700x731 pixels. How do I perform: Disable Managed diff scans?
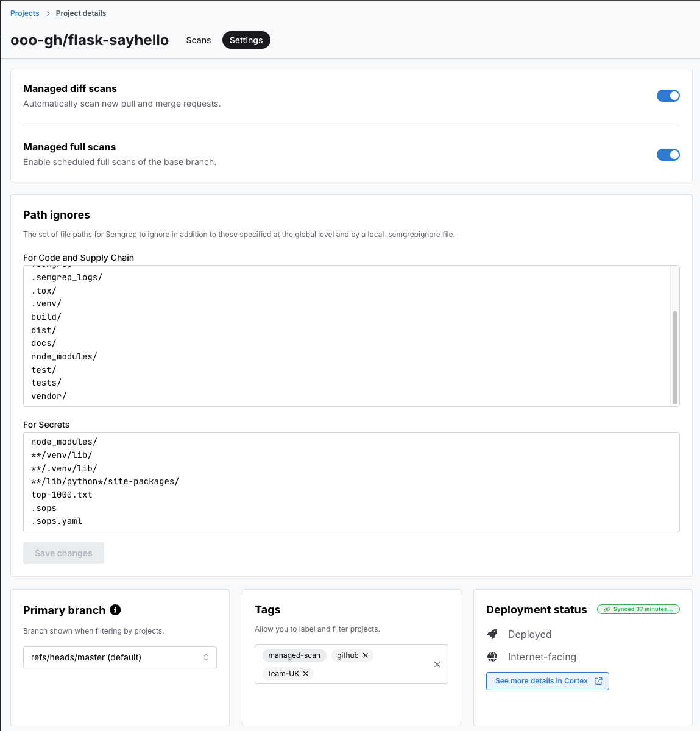coord(668,96)
